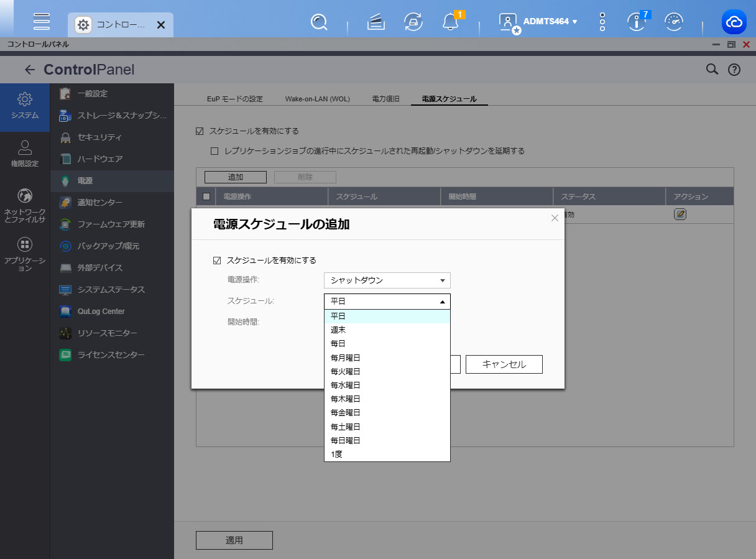Viewport: 756px width, 559px height.
Task: Click the notification bell icon
Action: tap(449, 22)
